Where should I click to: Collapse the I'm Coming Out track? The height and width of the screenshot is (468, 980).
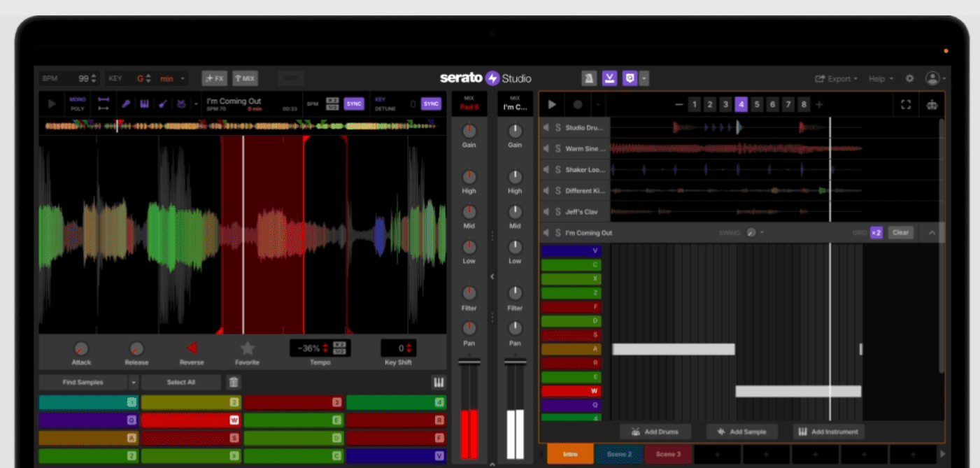pos(932,233)
